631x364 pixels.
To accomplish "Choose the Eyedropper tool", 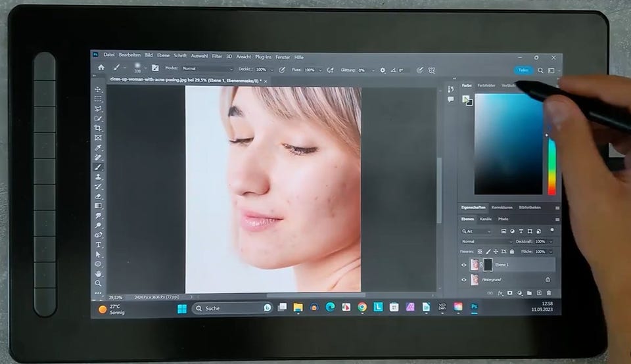I will [x=98, y=148].
